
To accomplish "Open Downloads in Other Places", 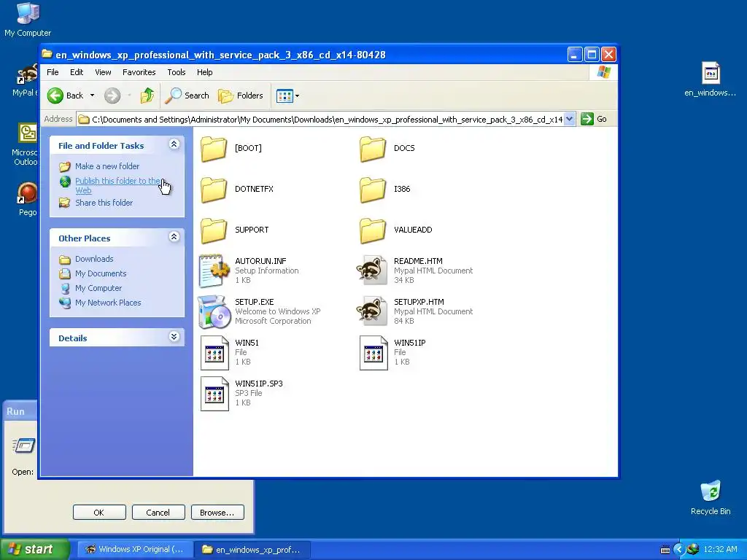I will pyautogui.click(x=94, y=259).
